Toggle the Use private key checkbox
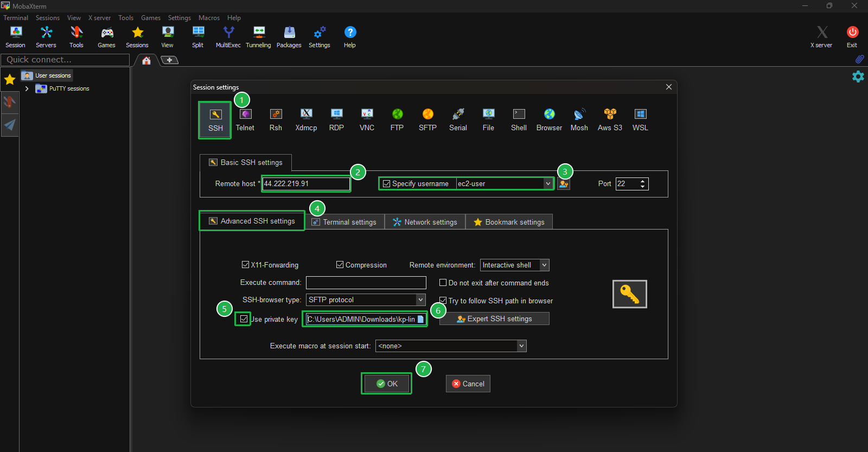The width and height of the screenshot is (868, 452). 244,319
